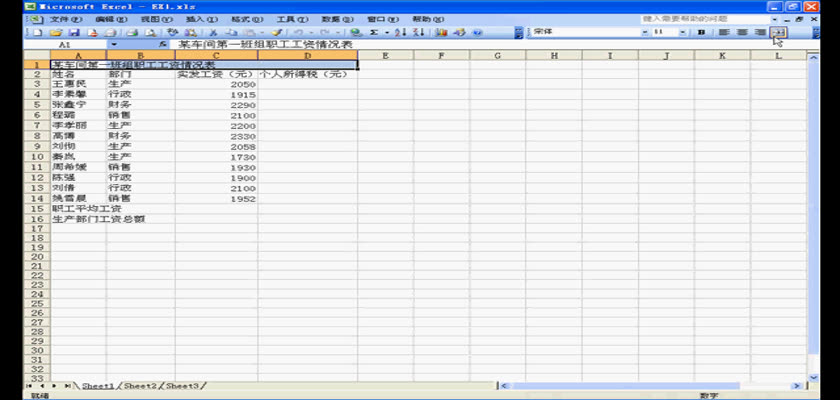
Task: Open the 文件 (File) menu
Action: 66,19
